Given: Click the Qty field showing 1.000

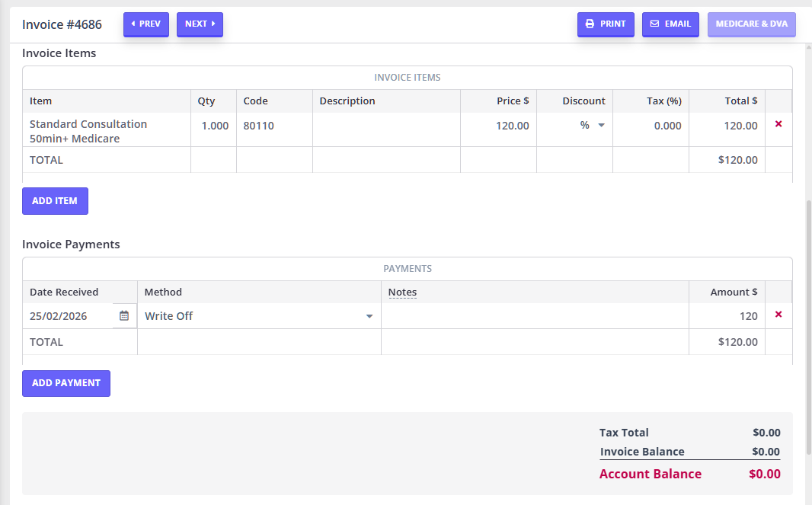Looking at the screenshot, I should 214,126.
